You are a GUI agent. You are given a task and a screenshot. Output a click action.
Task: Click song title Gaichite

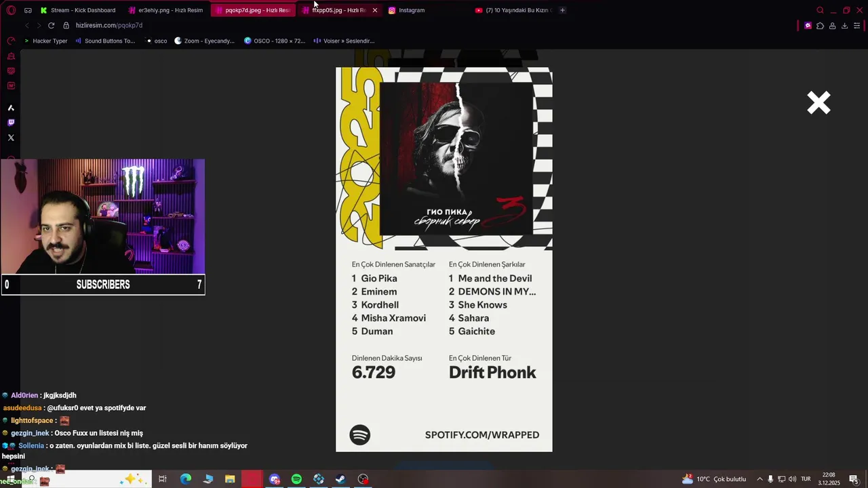(x=477, y=331)
